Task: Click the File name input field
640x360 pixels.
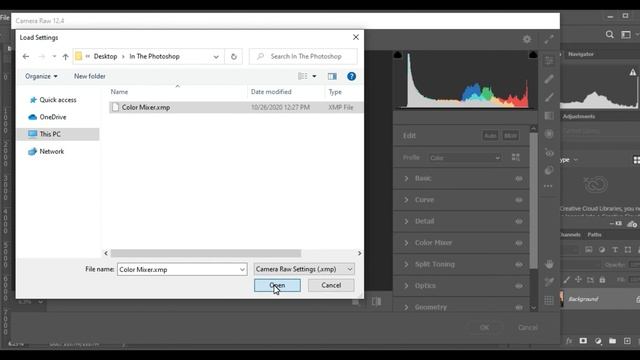Action: (x=182, y=269)
